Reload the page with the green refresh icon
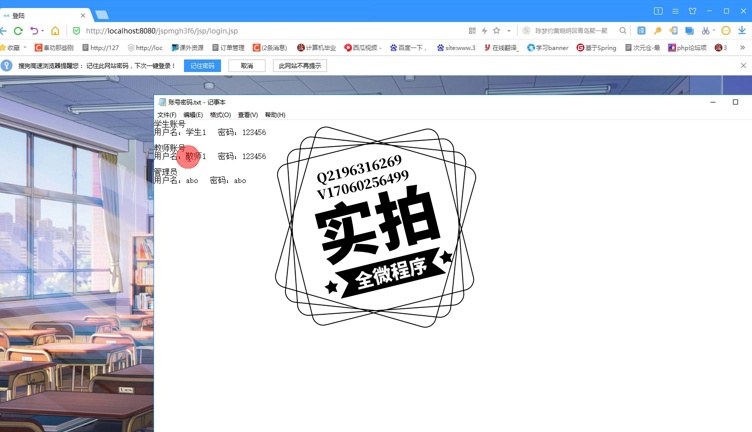 click(x=18, y=31)
